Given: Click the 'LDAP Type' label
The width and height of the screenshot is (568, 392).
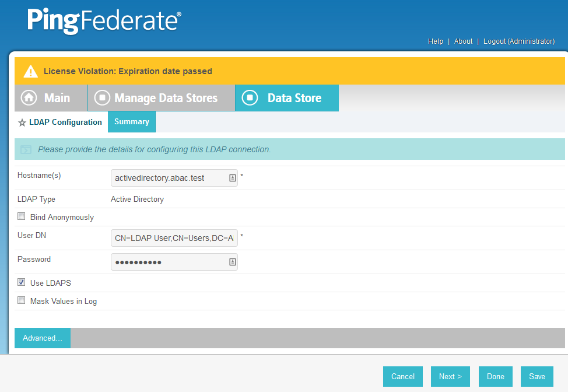Looking at the screenshot, I should pos(36,199).
